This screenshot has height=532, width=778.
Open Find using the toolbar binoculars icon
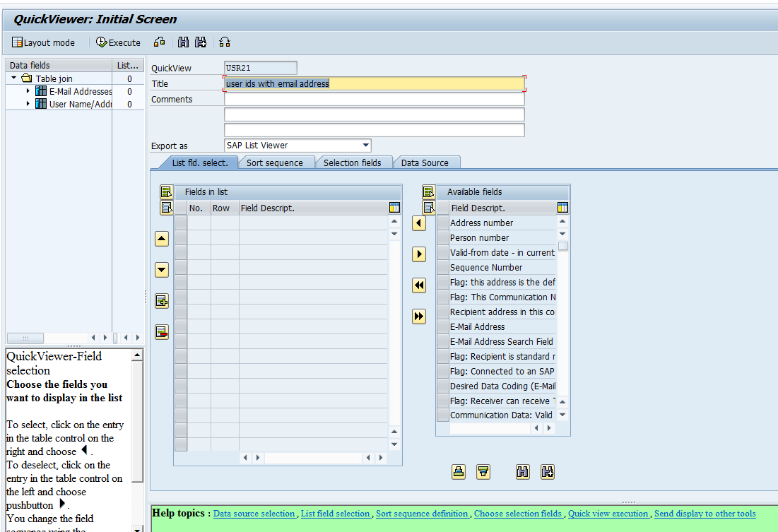click(183, 42)
